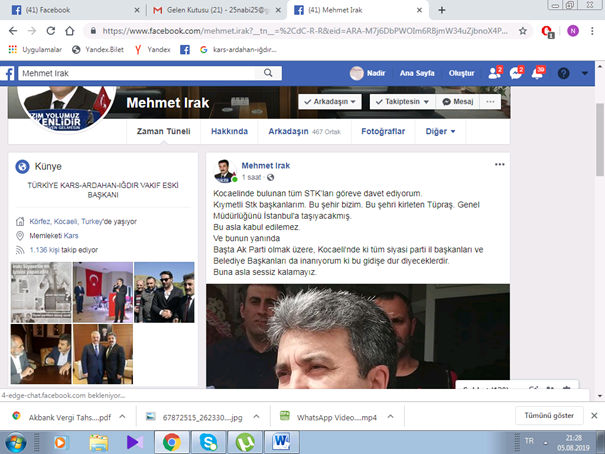The width and height of the screenshot is (605, 454).
Task: Open Skype from the taskbar
Action: pos(208,442)
